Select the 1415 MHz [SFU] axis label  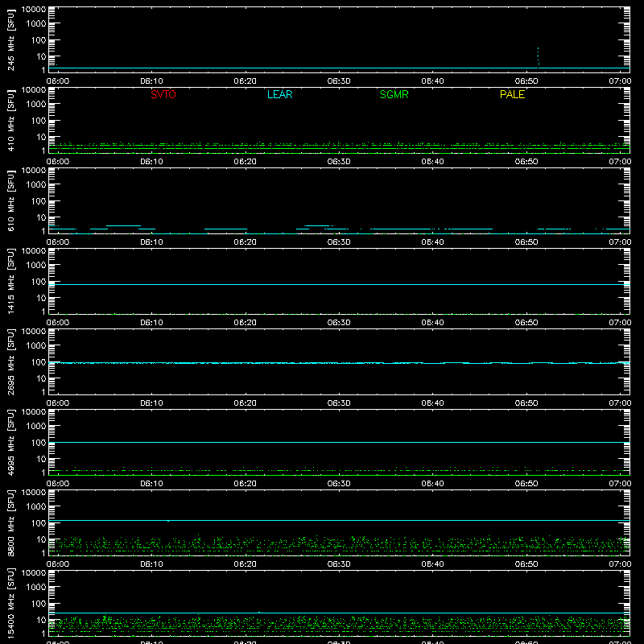click(x=11, y=282)
